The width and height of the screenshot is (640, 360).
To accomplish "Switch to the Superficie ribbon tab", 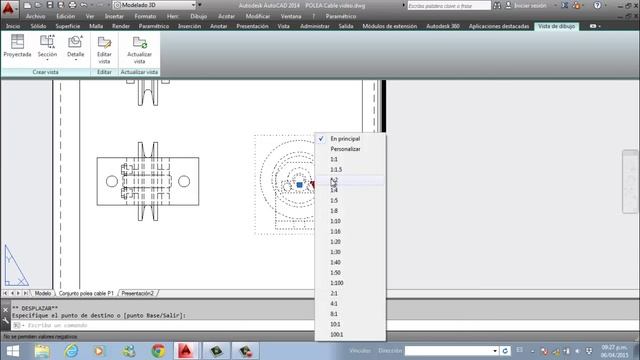I will tap(68, 26).
